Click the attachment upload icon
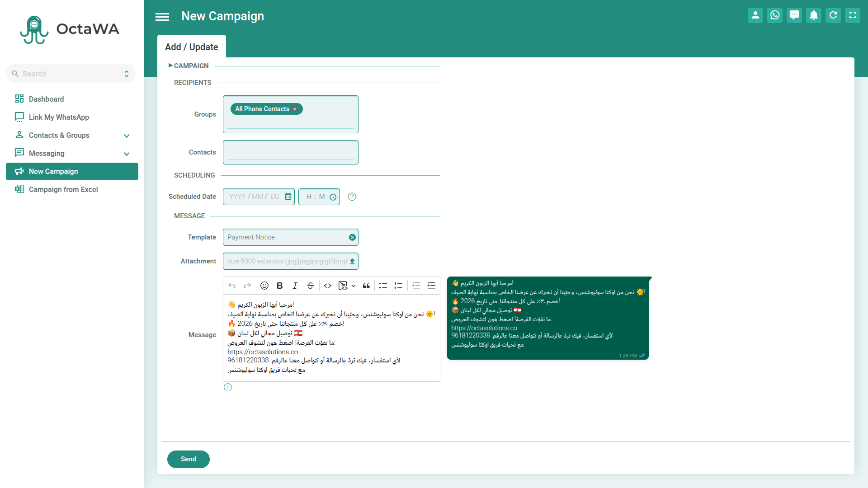This screenshot has height=488, width=868. tap(352, 261)
